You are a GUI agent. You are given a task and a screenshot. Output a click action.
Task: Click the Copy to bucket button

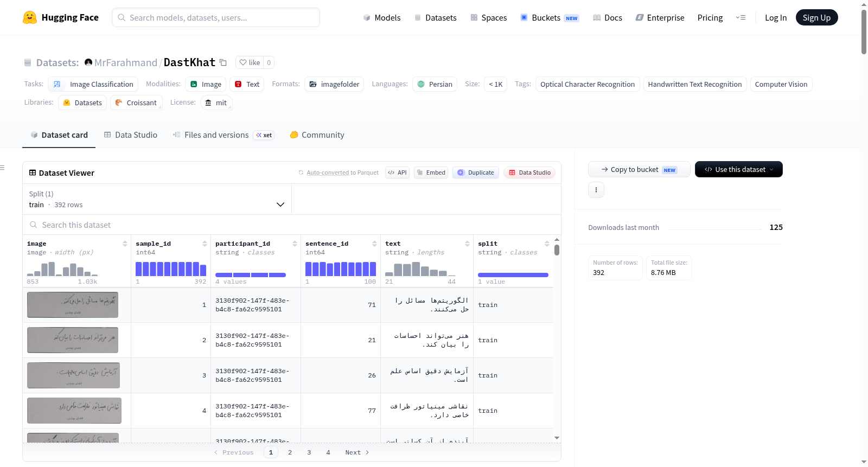(639, 169)
